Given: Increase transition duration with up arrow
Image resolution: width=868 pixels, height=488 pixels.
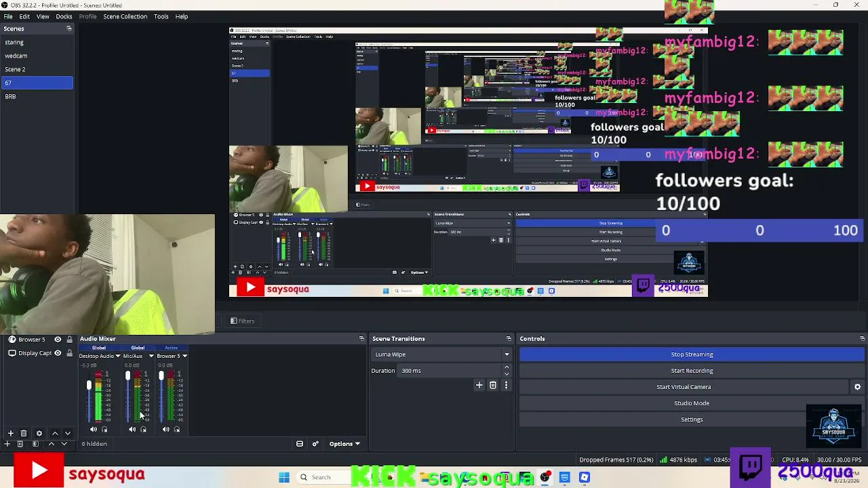Looking at the screenshot, I should pos(507,367).
